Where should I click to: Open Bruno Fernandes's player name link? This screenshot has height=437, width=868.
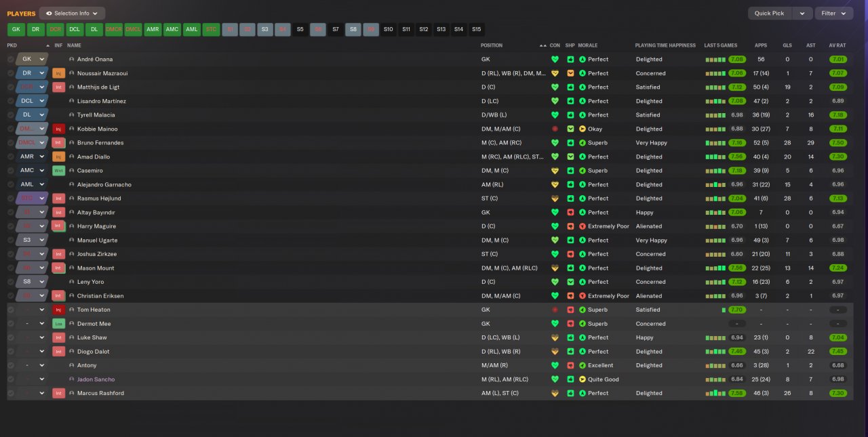point(100,143)
